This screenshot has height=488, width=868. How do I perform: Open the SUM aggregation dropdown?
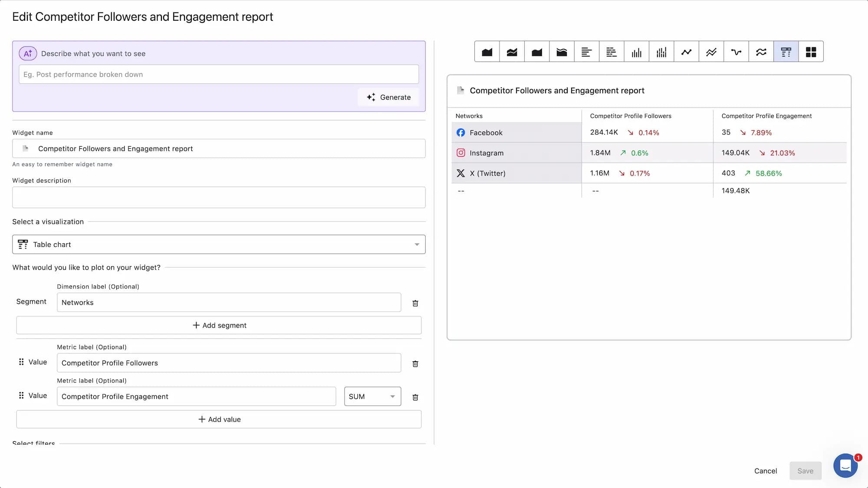372,396
